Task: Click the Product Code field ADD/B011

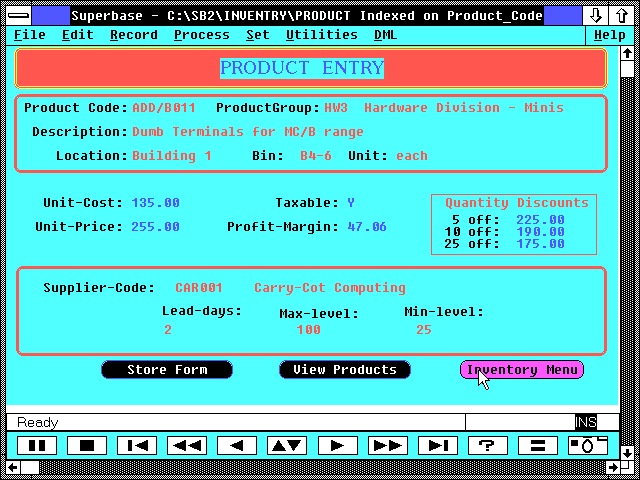Action: (164, 108)
